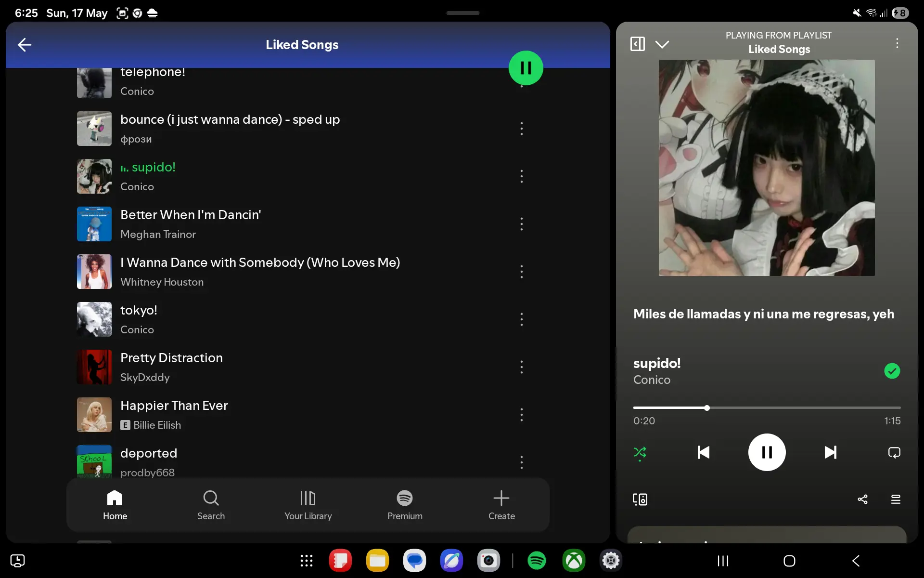Tap the supido! album artwork in player
This screenshot has height=578, width=924.
tap(767, 168)
